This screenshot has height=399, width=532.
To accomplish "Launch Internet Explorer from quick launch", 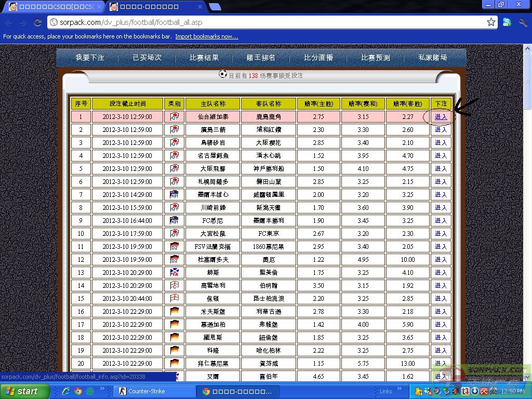I will tap(66, 391).
